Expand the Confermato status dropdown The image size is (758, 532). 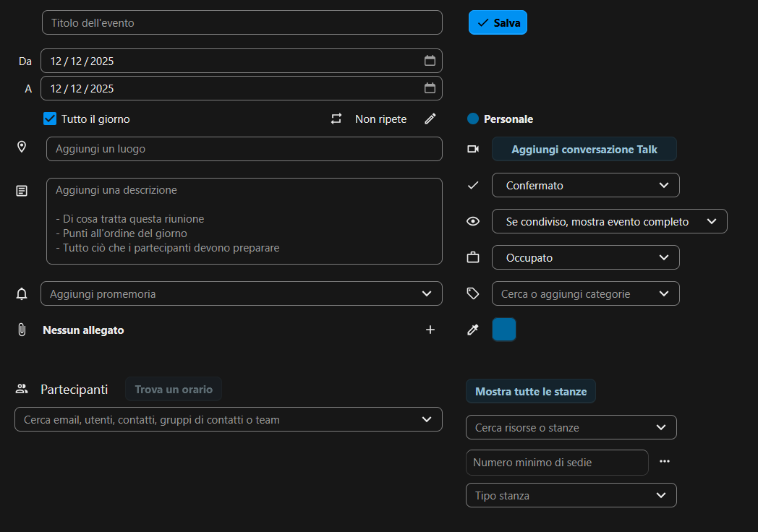585,186
